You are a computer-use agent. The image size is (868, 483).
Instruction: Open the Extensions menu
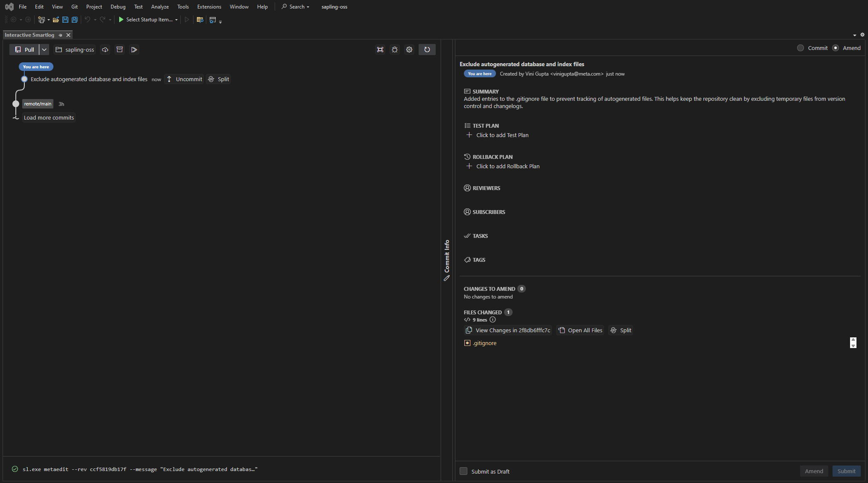(209, 7)
